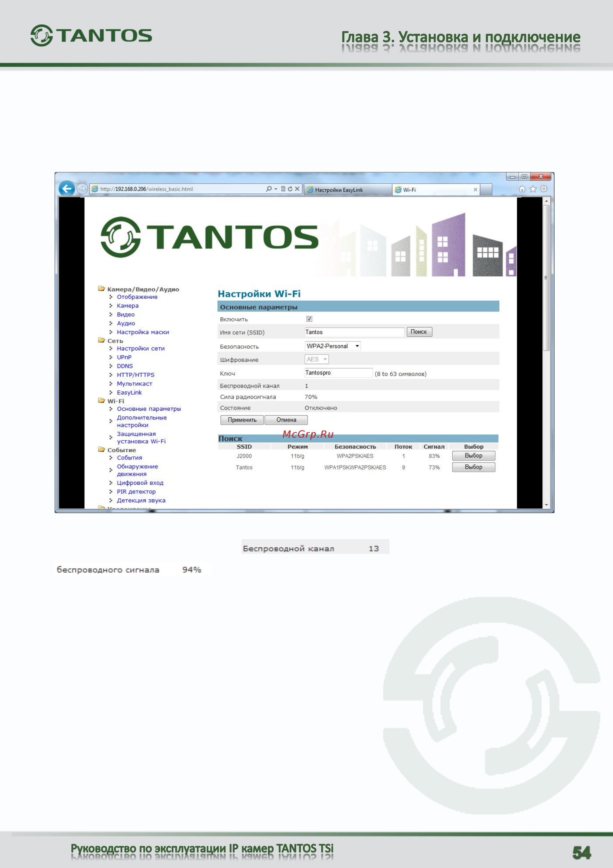Click the Камера/Видео/Аудио folder icon
613x868 pixels.
pyautogui.click(x=101, y=288)
